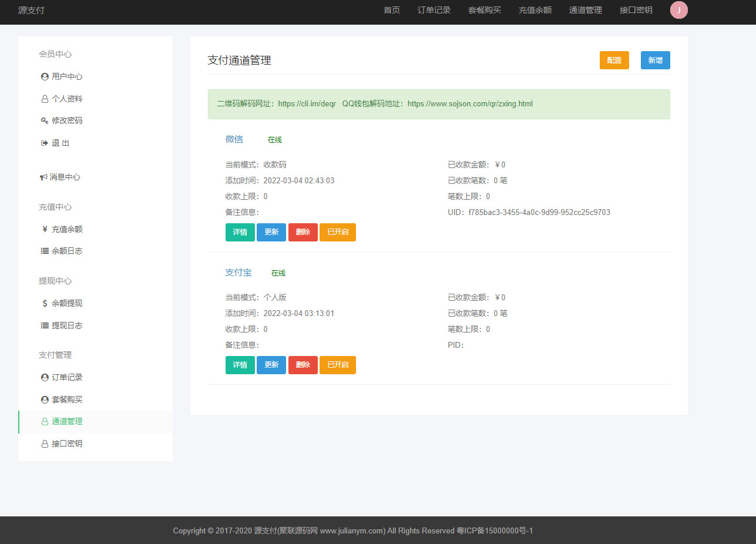Open the user avatar menu in header
Viewport: 756px width, 544px height.
click(x=678, y=10)
